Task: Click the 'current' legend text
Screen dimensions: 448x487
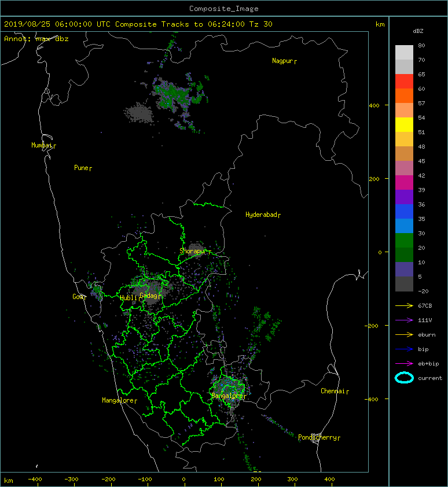Action: pos(430,378)
